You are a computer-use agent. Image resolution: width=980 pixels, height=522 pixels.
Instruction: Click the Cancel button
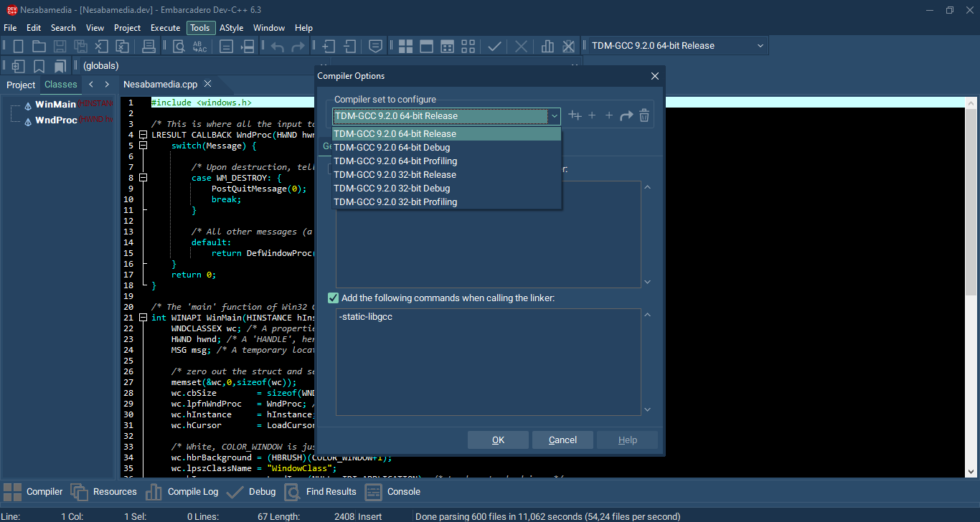(x=562, y=440)
